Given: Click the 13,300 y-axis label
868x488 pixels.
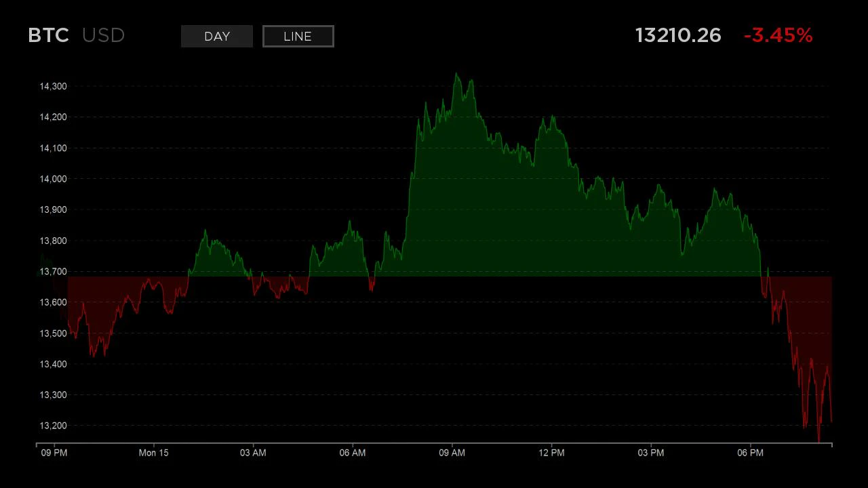Looking at the screenshot, I should point(53,394).
